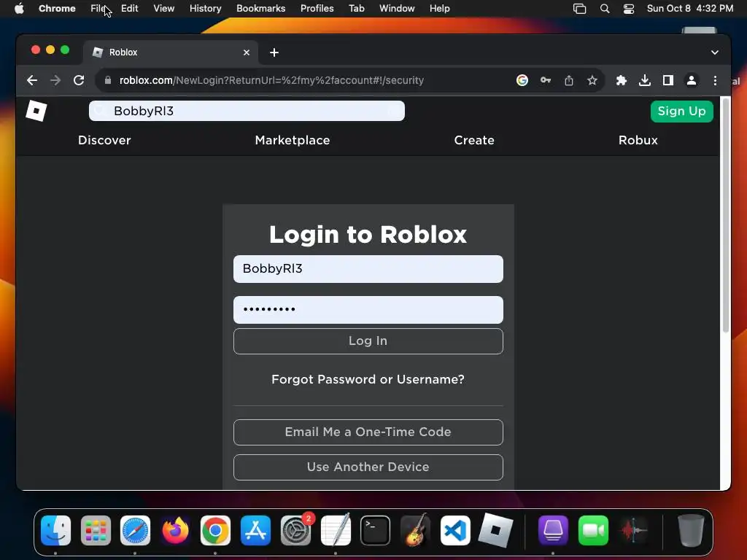747x560 pixels.
Task: Reload the Roblox page
Action: pyautogui.click(x=79, y=80)
